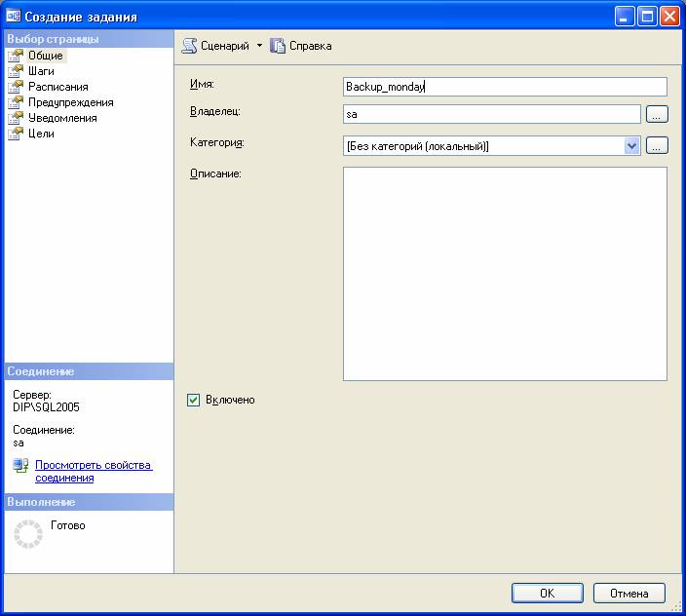The height and width of the screenshot is (616, 686).
Task: Uncheck the Включено checkbox
Action: [x=193, y=400]
